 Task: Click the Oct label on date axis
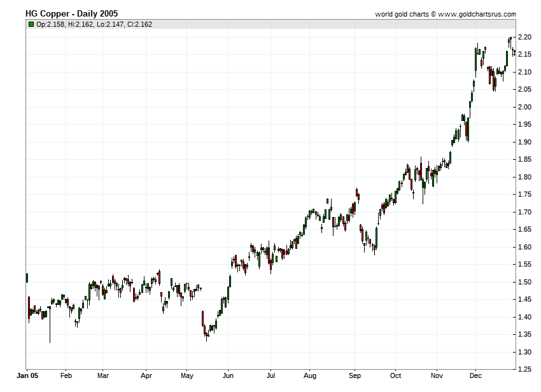(x=395, y=376)
